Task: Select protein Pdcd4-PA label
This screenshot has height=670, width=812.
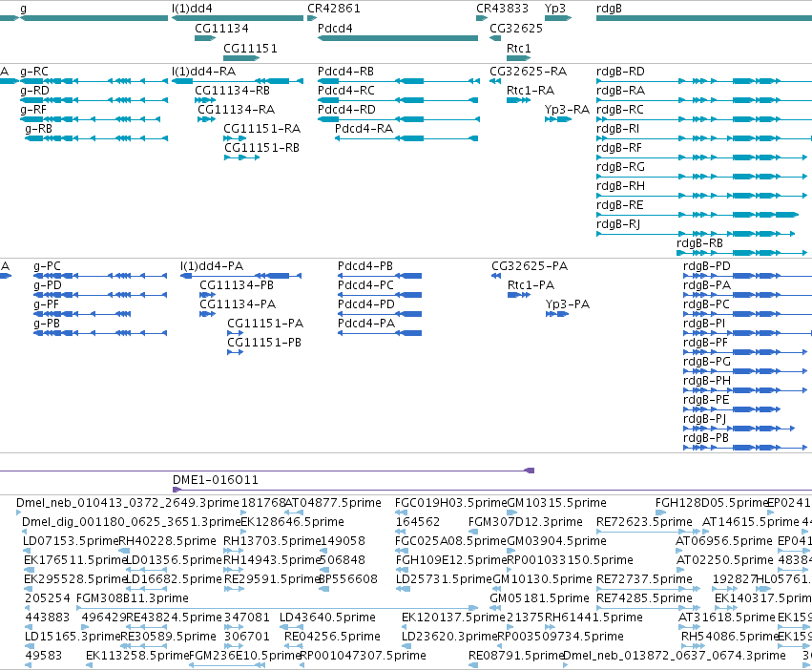Action: [x=366, y=324]
